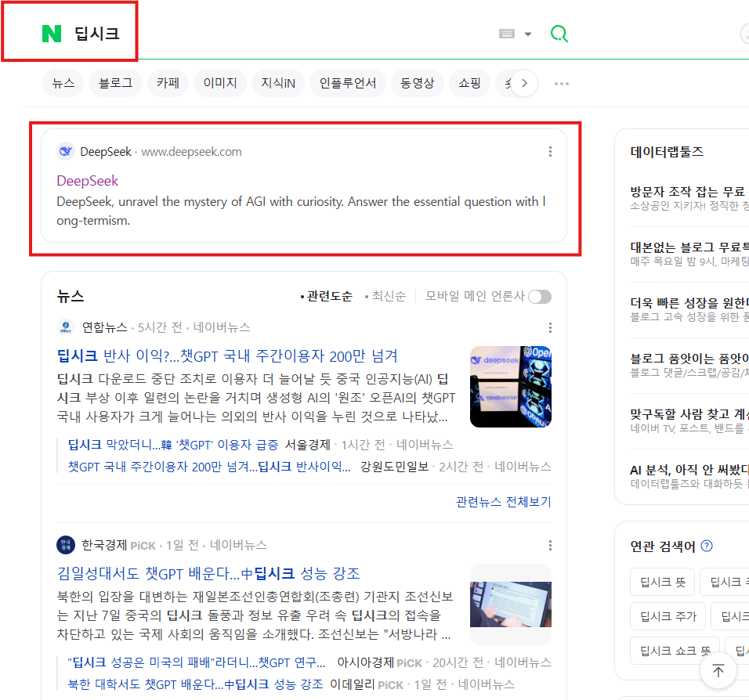The width and height of the screenshot is (749, 700).
Task: Click the 한국경제 publisher logo icon
Action: coord(66,545)
